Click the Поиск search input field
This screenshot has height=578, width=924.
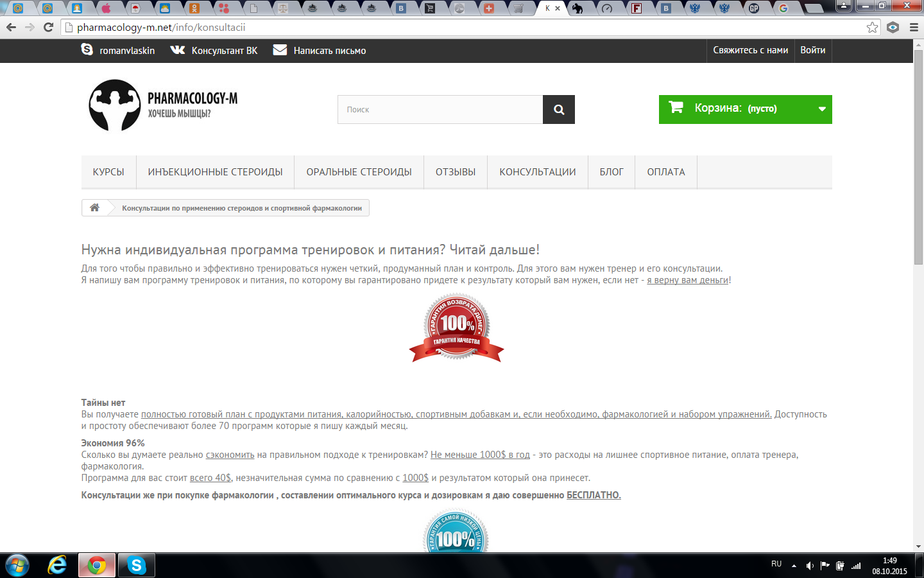pyautogui.click(x=440, y=110)
